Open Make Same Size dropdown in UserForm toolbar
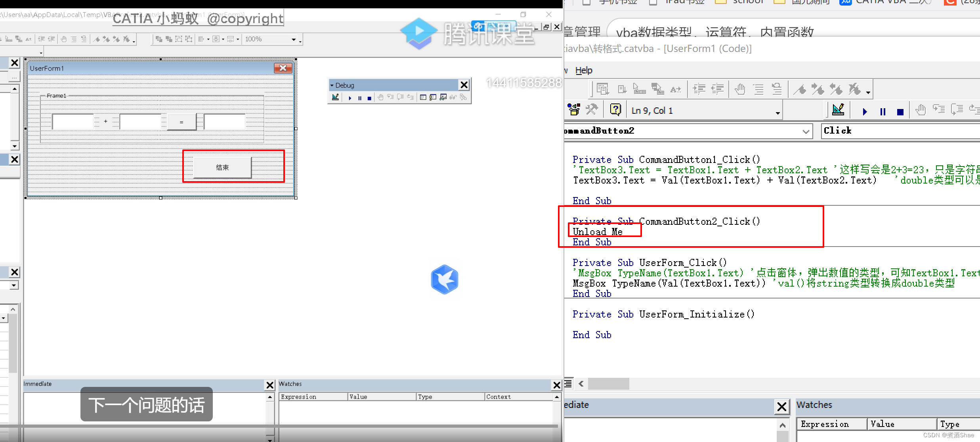 pos(238,39)
